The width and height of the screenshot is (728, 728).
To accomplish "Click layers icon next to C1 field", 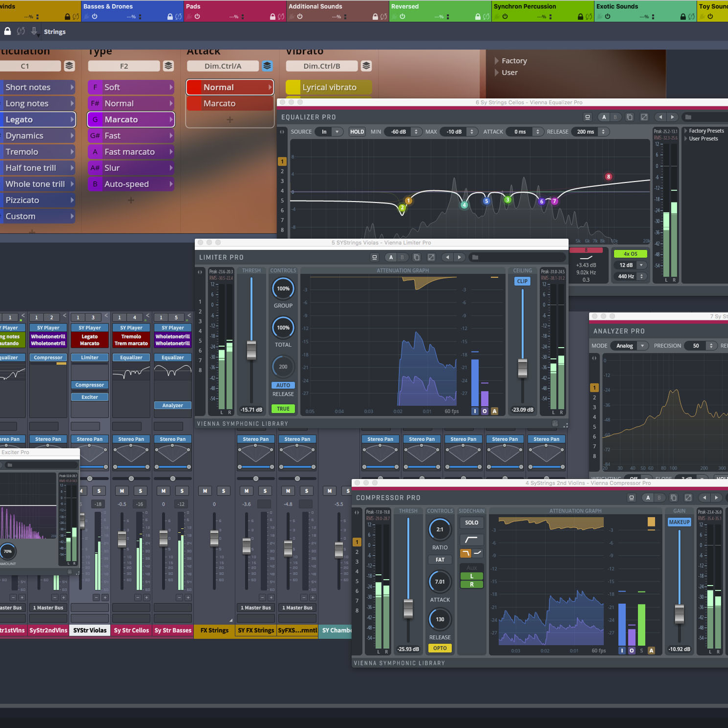I will (69, 66).
